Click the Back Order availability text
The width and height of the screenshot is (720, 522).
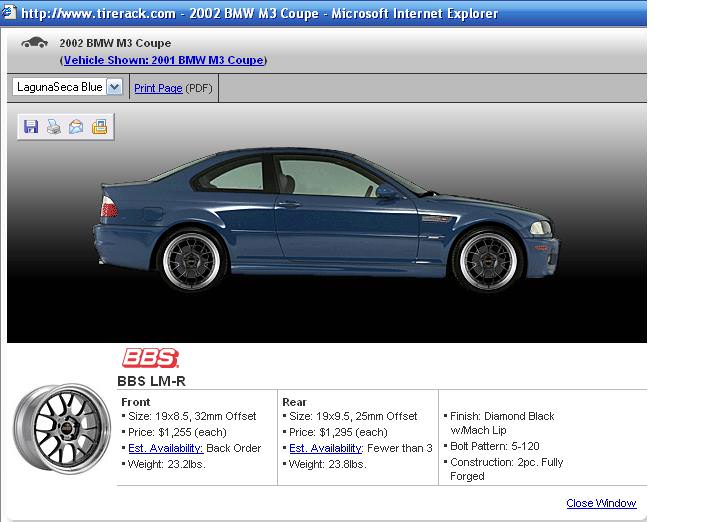pos(234,448)
